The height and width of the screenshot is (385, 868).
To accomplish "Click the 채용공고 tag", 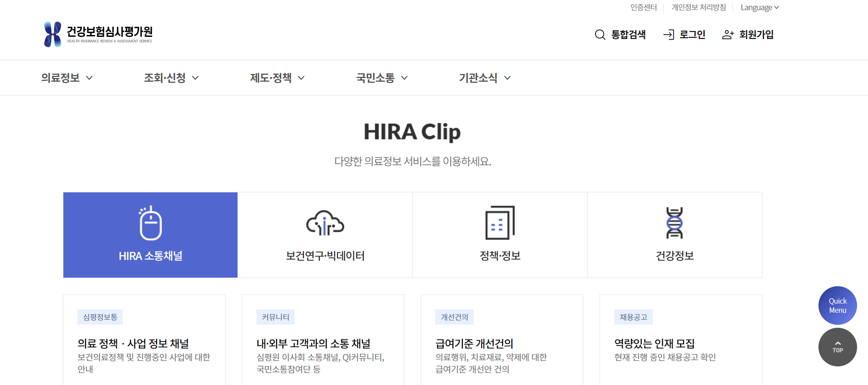I will pyautogui.click(x=633, y=317).
